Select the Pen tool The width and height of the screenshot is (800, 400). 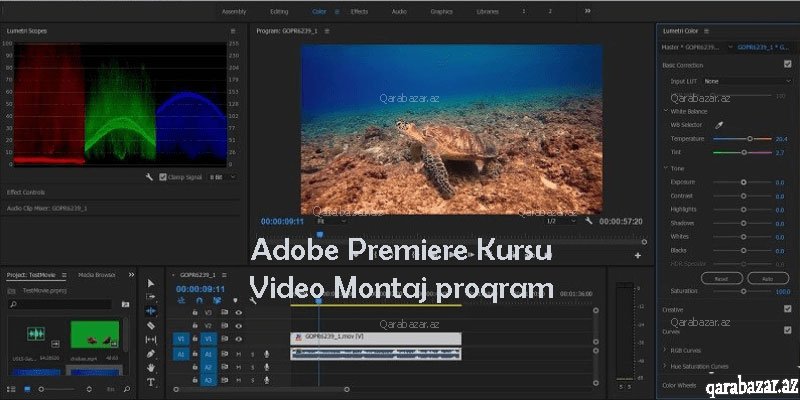tap(151, 354)
